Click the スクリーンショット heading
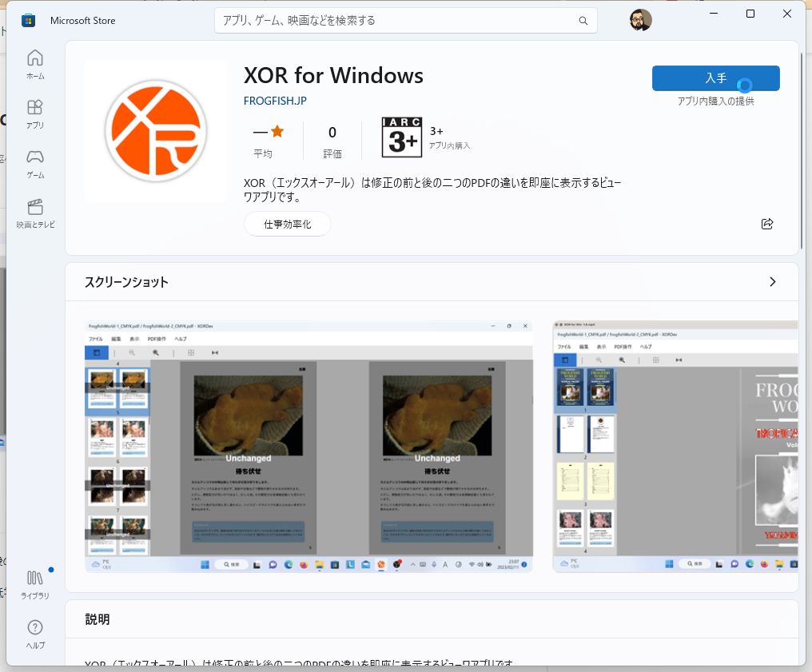The image size is (812, 672). point(126,282)
